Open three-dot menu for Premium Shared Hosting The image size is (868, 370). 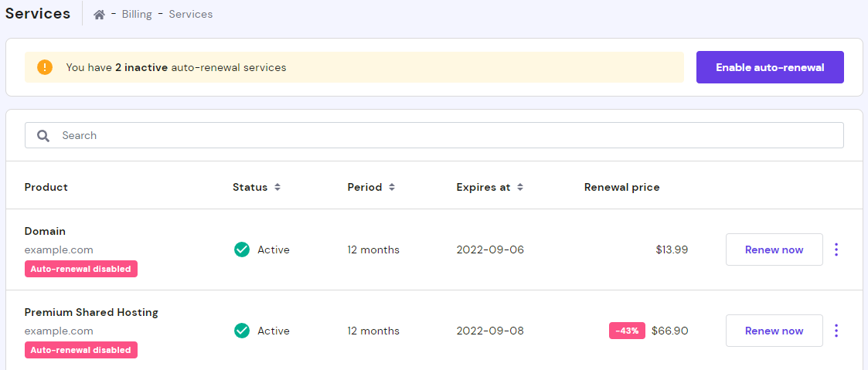click(836, 331)
